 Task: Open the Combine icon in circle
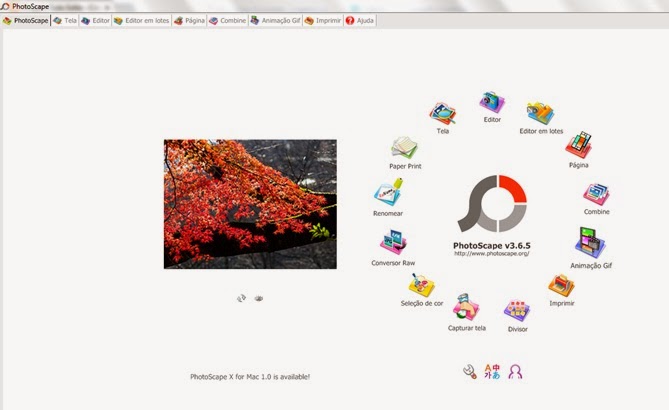pos(596,194)
